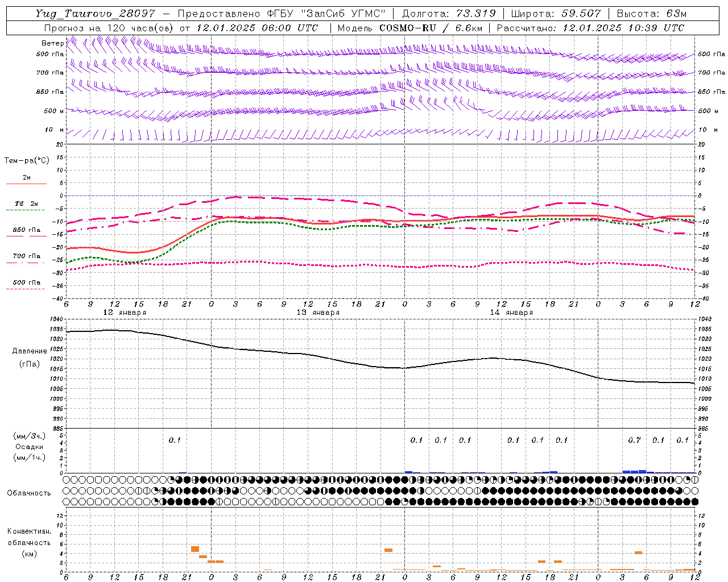The width and height of the screenshot is (728, 582).
Task: Select the Рассчитано: 12.01.2025 10:39 UTC timestamp
Action: pos(590,28)
